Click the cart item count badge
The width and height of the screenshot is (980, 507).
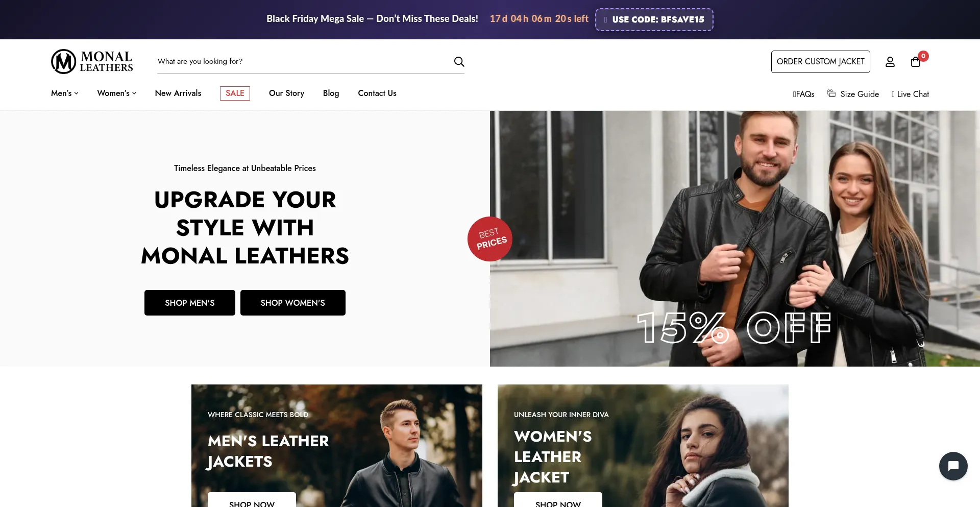pyautogui.click(x=923, y=56)
